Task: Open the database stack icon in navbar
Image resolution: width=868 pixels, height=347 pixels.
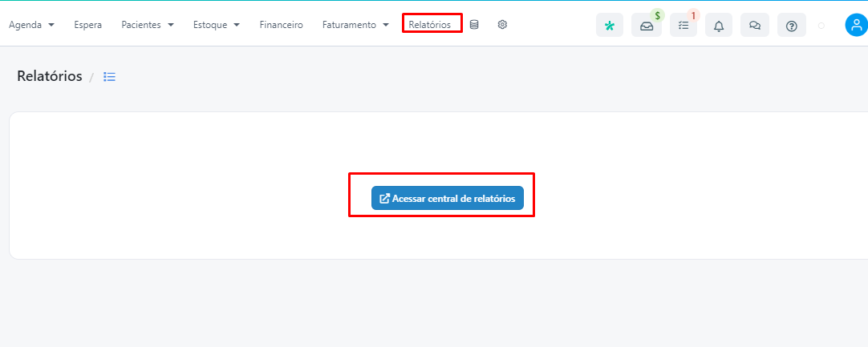Action: (x=474, y=25)
